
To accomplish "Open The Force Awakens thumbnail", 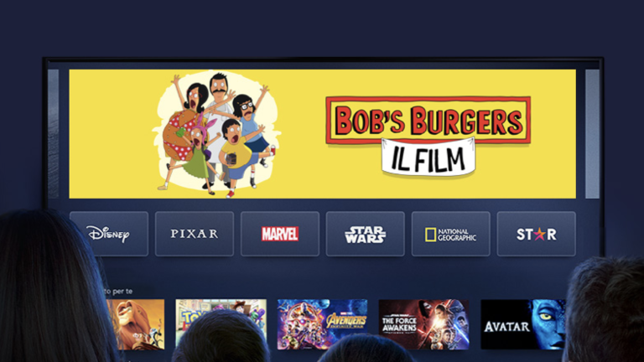I will click(x=423, y=324).
